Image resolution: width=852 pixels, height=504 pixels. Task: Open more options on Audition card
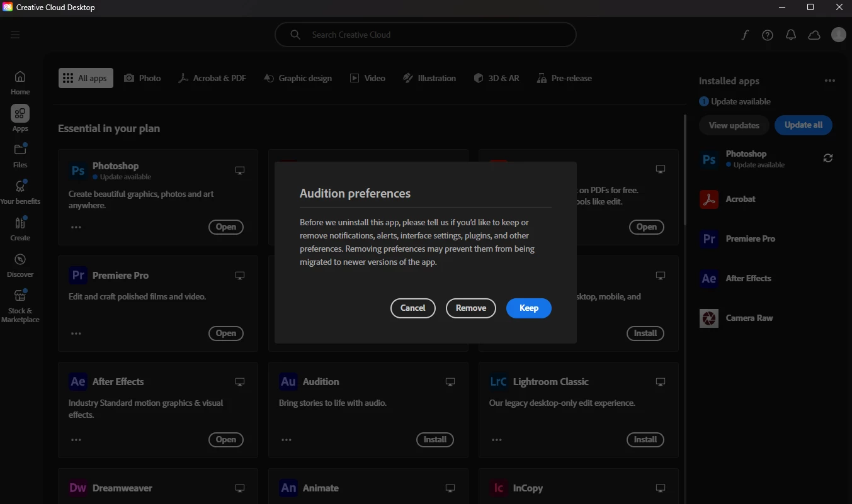287,440
